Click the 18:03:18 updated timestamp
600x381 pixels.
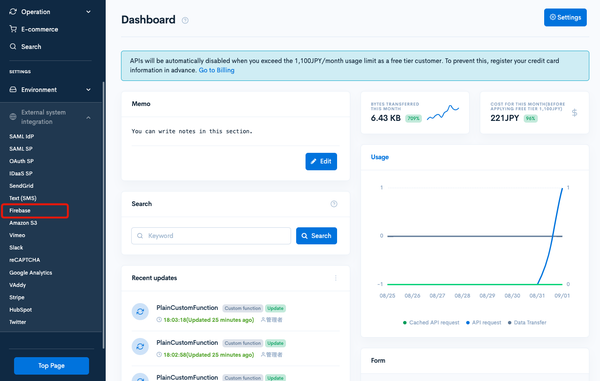(x=209, y=320)
